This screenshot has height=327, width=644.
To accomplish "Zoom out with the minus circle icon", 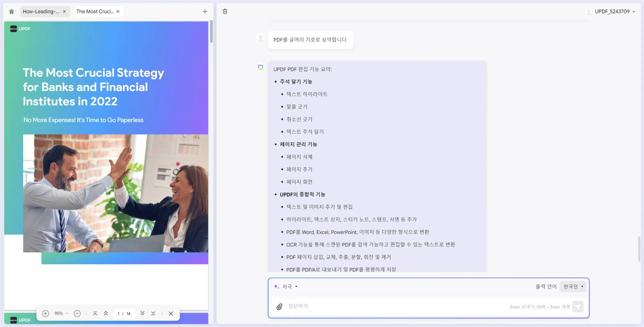I will tap(77, 313).
